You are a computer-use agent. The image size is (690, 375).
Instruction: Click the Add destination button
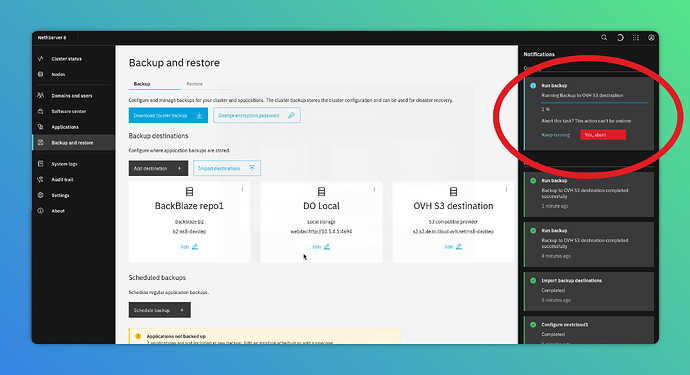tap(158, 168)
